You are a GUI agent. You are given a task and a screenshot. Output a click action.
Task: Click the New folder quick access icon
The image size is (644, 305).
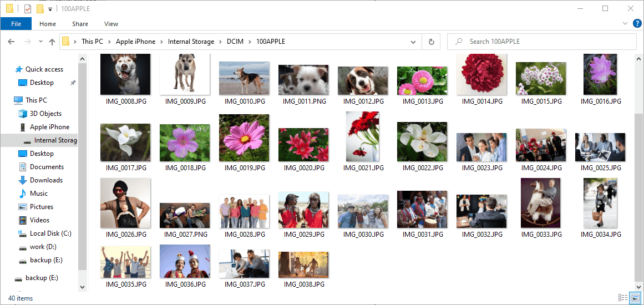(40, 9)
